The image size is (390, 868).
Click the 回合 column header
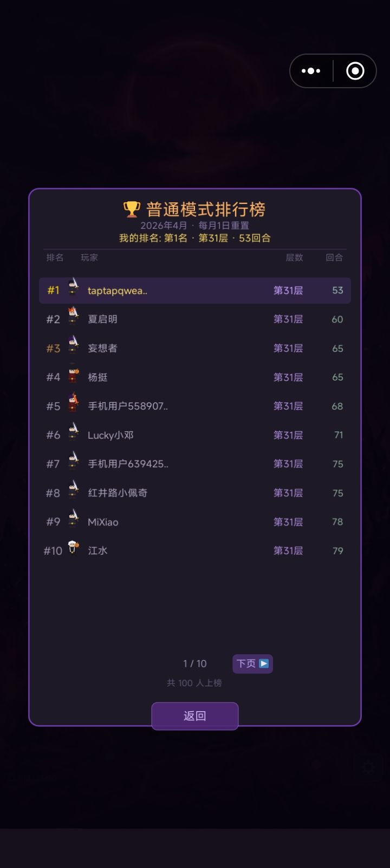334,258
